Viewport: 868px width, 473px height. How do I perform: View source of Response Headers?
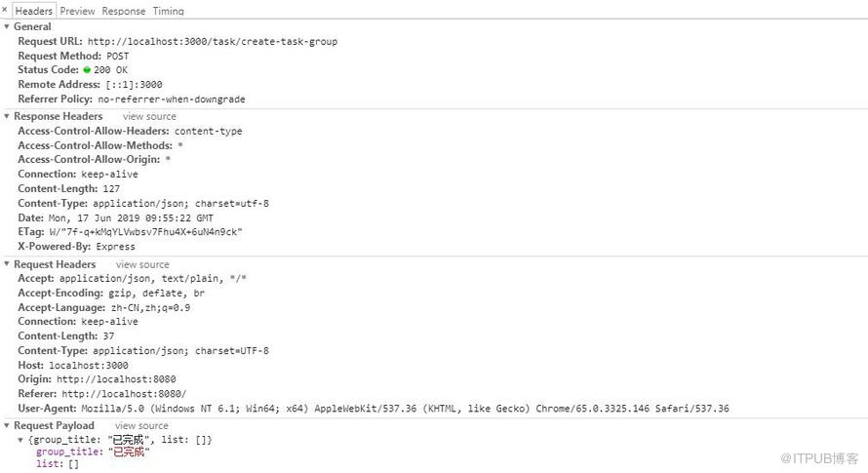click(149, 116)
